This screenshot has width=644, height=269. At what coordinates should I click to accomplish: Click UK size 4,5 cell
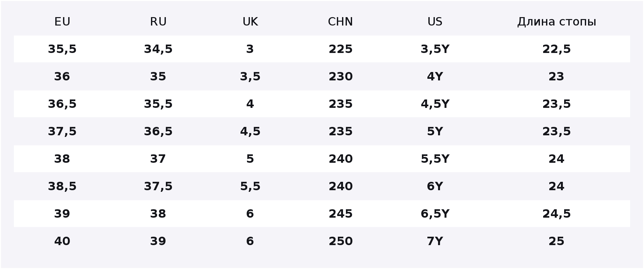(250, 131)
